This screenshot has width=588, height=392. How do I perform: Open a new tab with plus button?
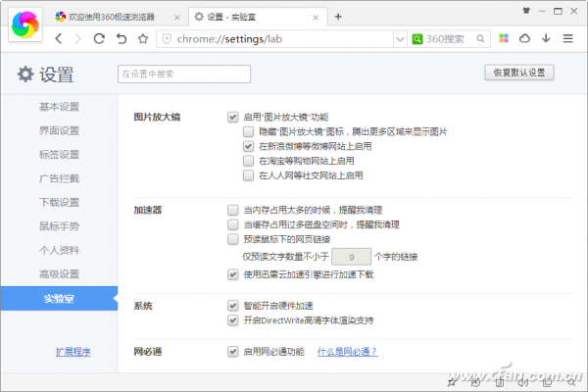click(338, 17)
